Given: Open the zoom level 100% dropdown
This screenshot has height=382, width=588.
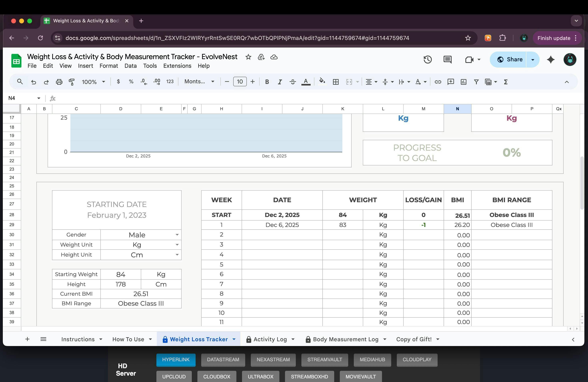Looking at the screenshot, I should [93, 82].
